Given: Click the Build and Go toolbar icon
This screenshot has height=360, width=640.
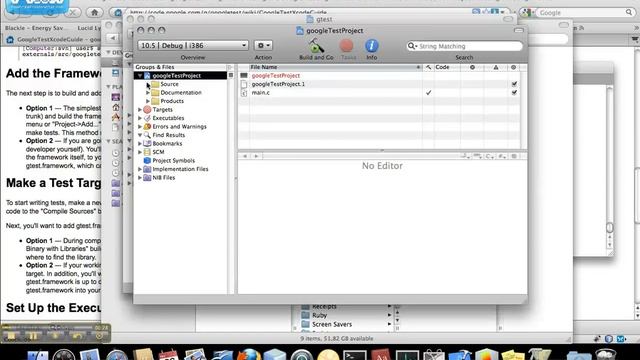Looking at the screenshot, I should [x=316, y=46].
